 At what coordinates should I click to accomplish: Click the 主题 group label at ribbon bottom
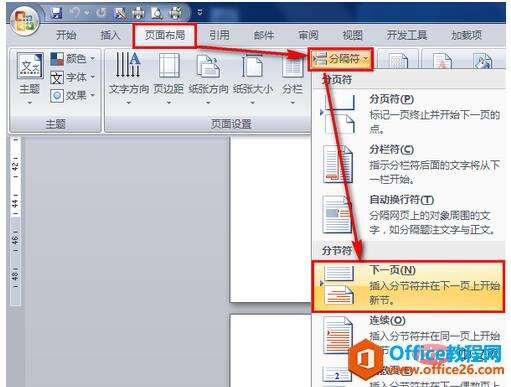(55, 124)
